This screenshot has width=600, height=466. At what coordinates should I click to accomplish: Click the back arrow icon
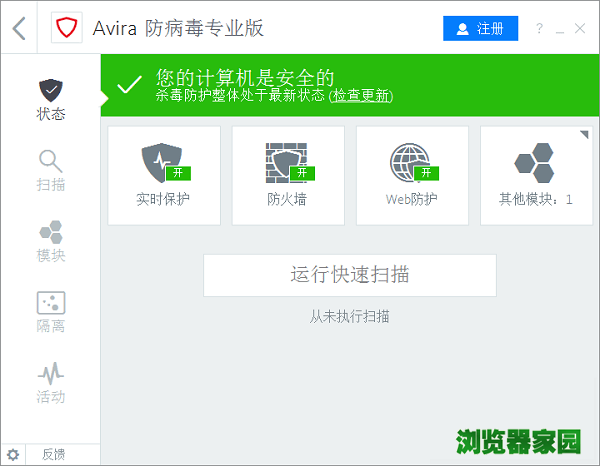tap(19, 28)
